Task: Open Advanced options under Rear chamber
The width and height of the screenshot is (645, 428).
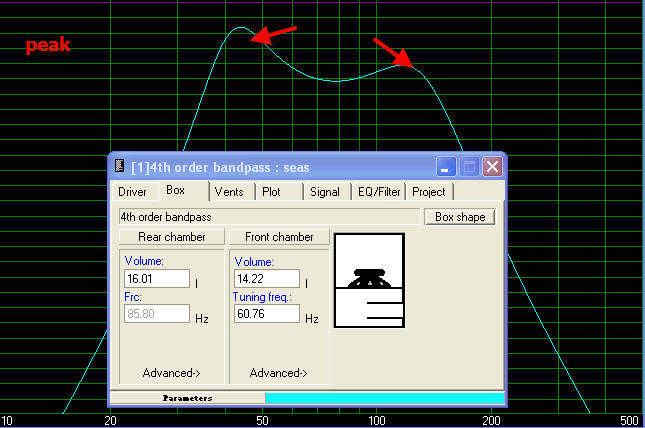Action: [x=172, y=373]
